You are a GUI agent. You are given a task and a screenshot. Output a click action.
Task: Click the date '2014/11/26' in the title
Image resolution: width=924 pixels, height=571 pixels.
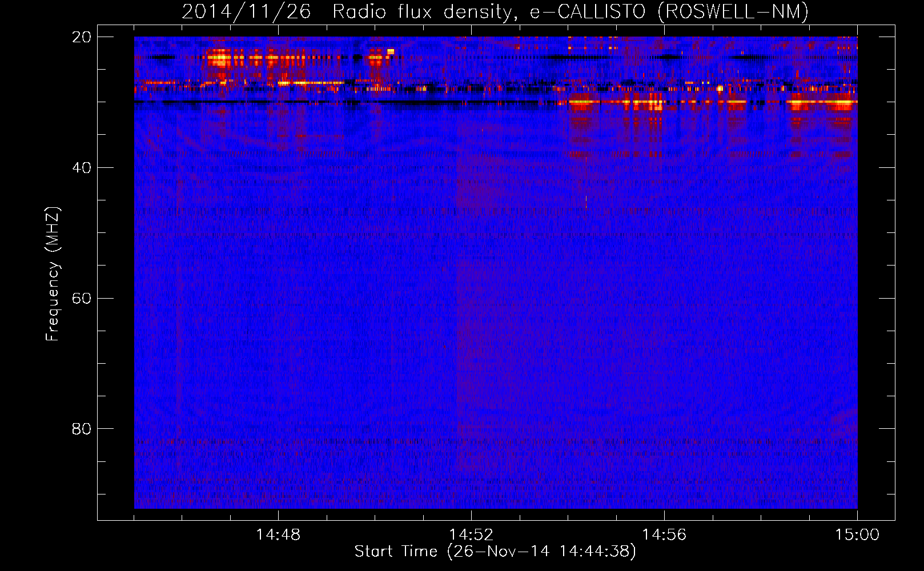point(246,11)
